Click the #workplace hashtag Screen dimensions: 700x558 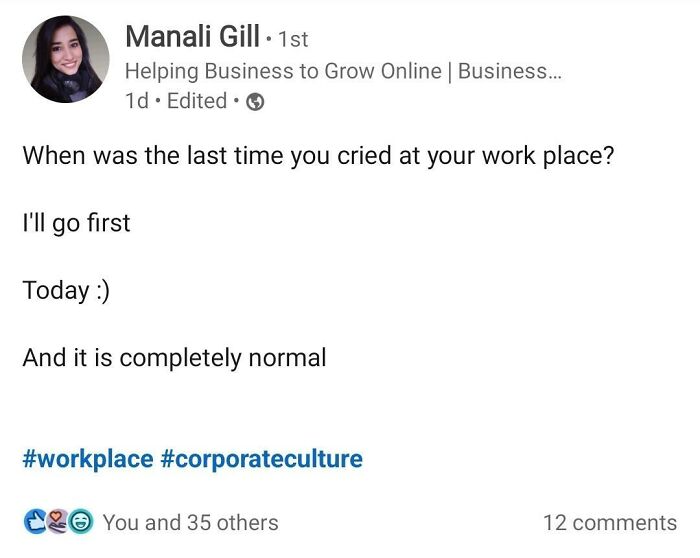[88, 459]
